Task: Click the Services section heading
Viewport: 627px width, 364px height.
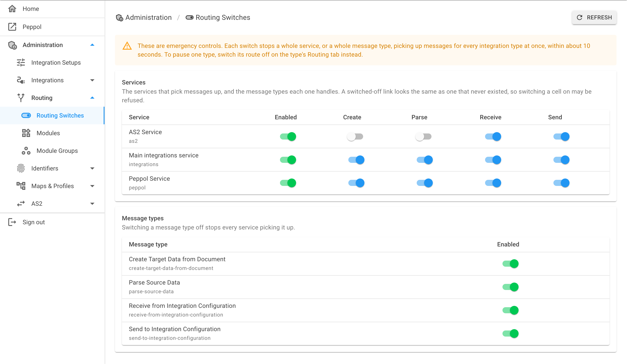Action: click(x=134, y=82)
